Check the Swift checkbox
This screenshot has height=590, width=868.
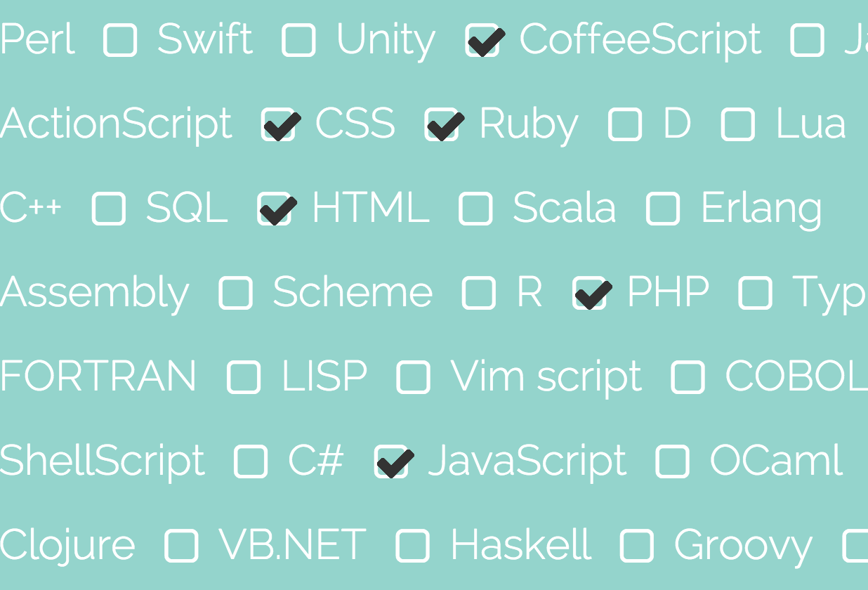tap(120, 40)
